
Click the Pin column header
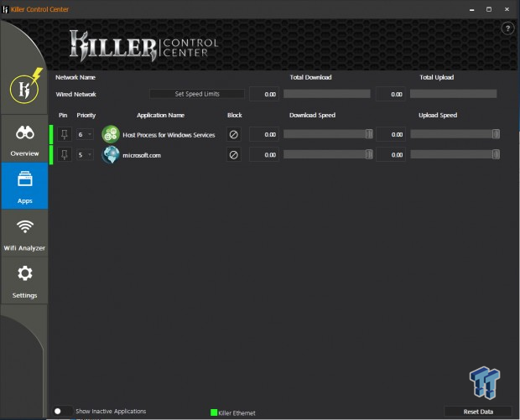tap(63, 115)
